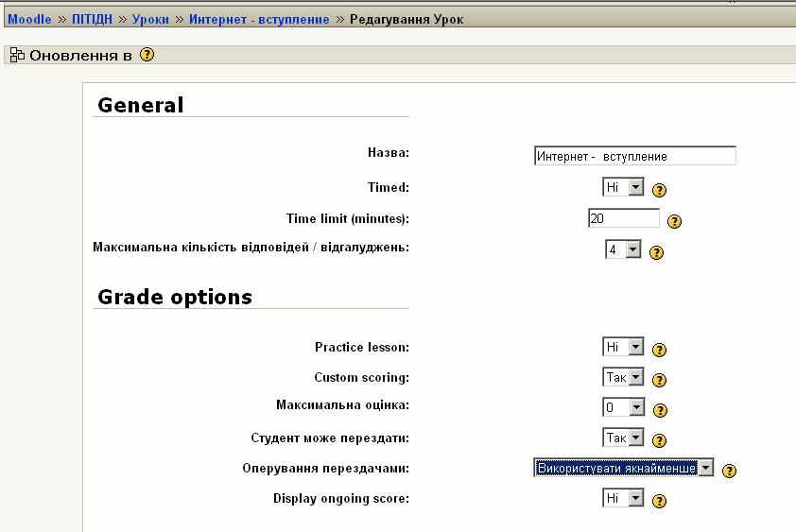
Task: Open help icon beside Timed dropdown
Action: 659,190
